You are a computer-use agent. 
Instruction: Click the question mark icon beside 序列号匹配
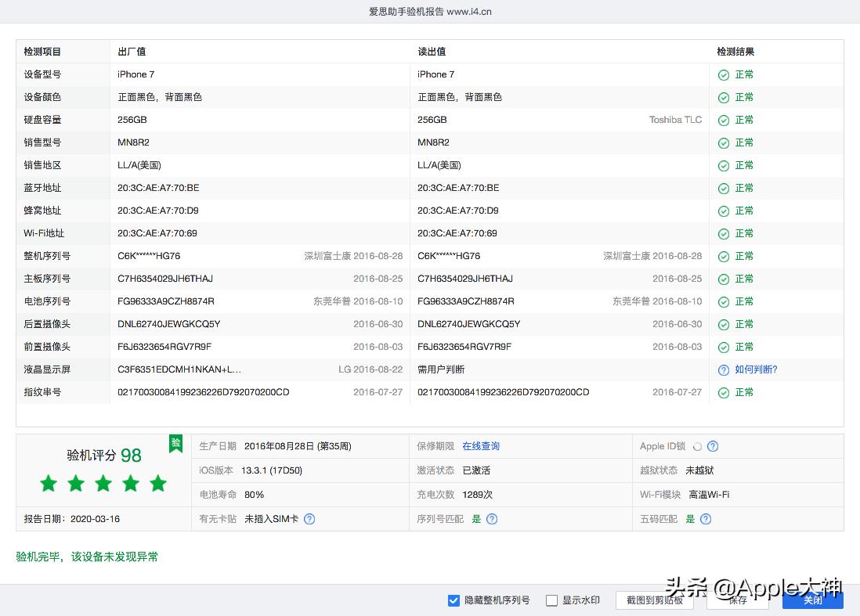pos(492,518)
